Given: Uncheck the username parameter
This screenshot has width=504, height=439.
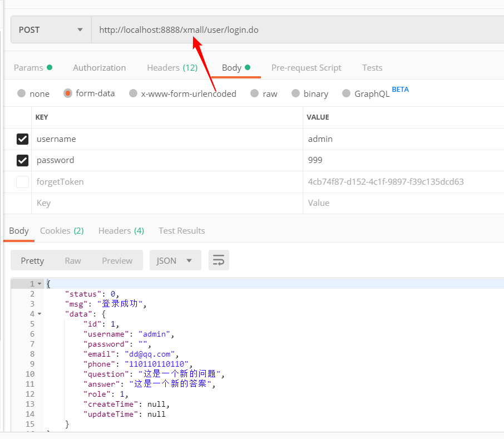Looking at the screenshot, I should [22, 139].
